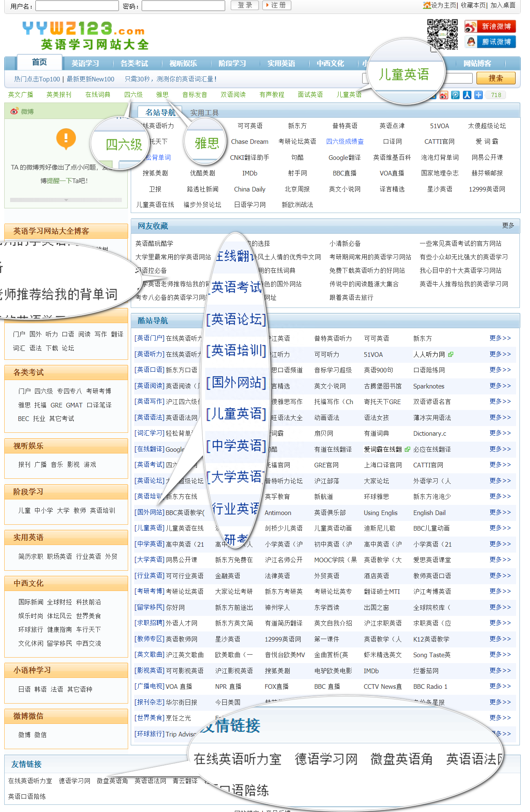Screen dimensions: 530x812
Task: Click the orange warning icon in Weibo widget
Action: point(66,139)
